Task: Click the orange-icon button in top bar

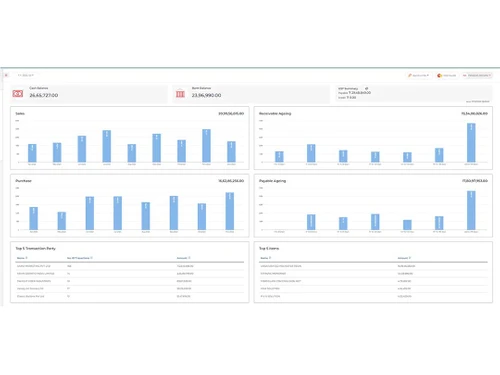Action: pyautogui.click(x=447, y=76)
